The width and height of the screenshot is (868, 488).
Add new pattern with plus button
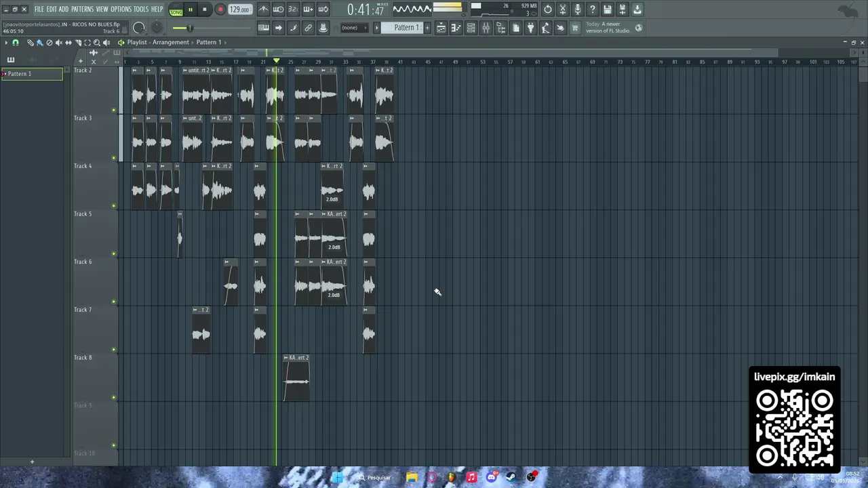coord(427,28)
